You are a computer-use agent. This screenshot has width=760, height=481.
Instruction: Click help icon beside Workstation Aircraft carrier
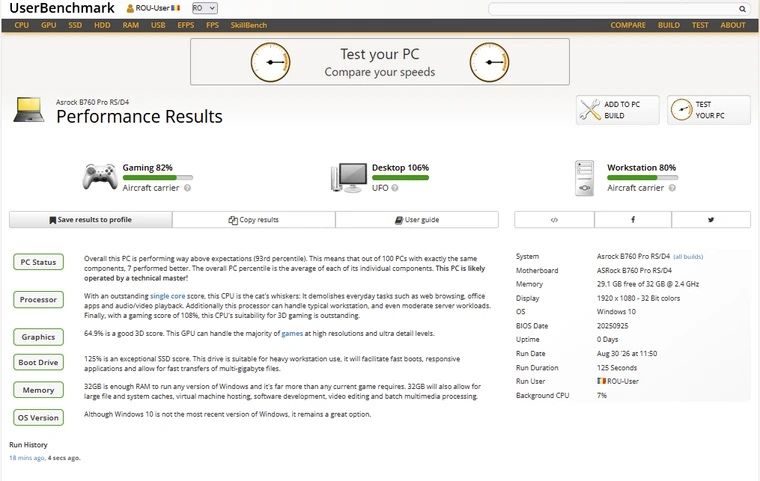(672, 188)
